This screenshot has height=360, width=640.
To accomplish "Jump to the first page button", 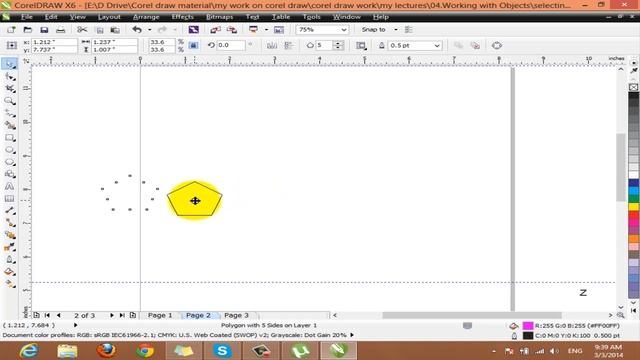I will coord(47,315).
